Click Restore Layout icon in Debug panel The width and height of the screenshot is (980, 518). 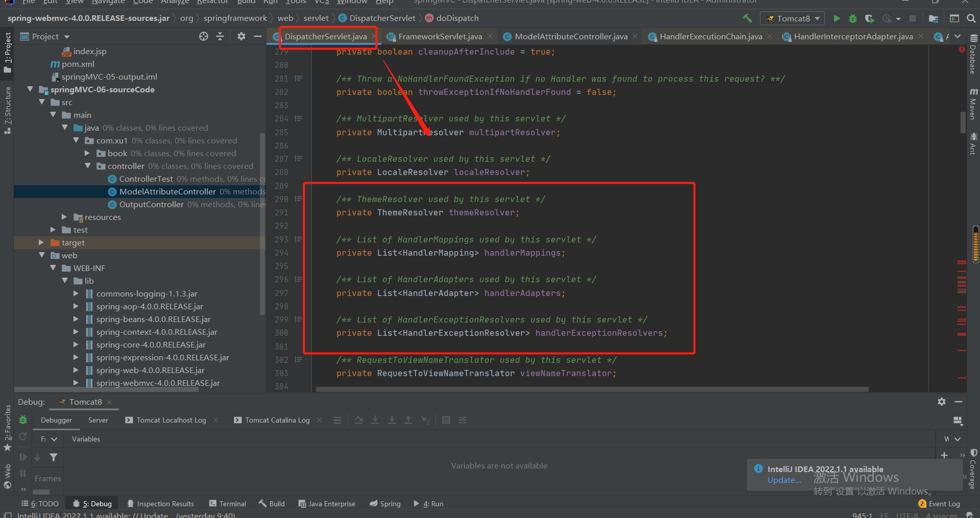pos(958,421)
